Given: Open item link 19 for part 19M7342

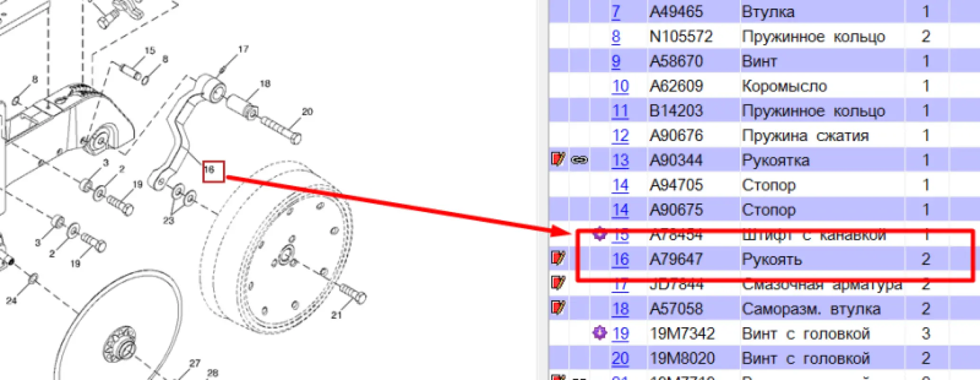Looking at the screenshot, I should (x=620, y=333).
